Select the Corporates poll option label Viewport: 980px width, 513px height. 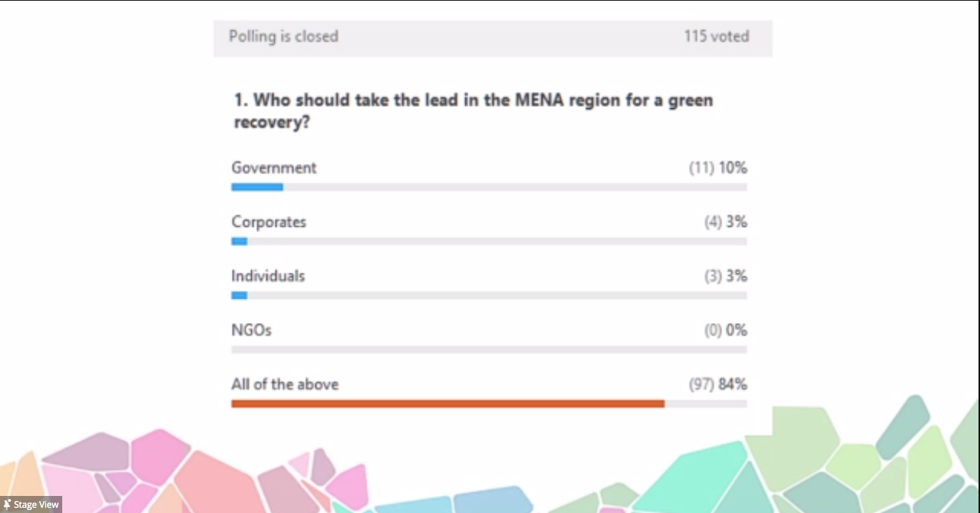[x=268, y=222]
